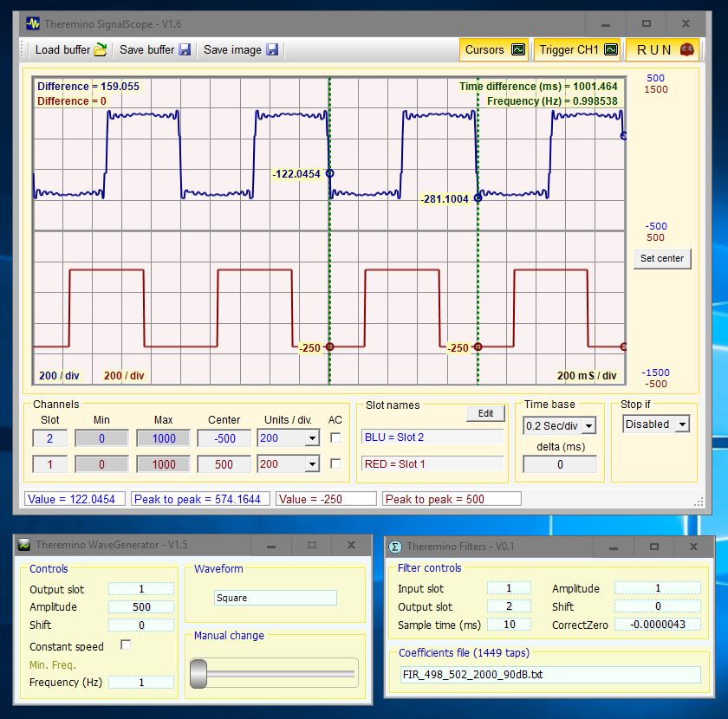Viewport: 728px width, 719px height.
Task: Check the Constant speed checkbox
Action: 126,645
